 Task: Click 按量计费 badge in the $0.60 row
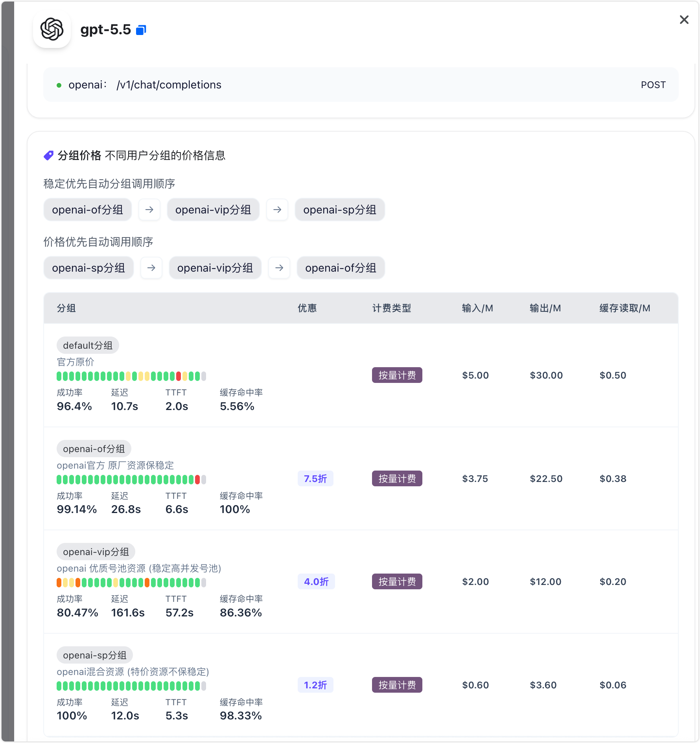tap(397, 685)
